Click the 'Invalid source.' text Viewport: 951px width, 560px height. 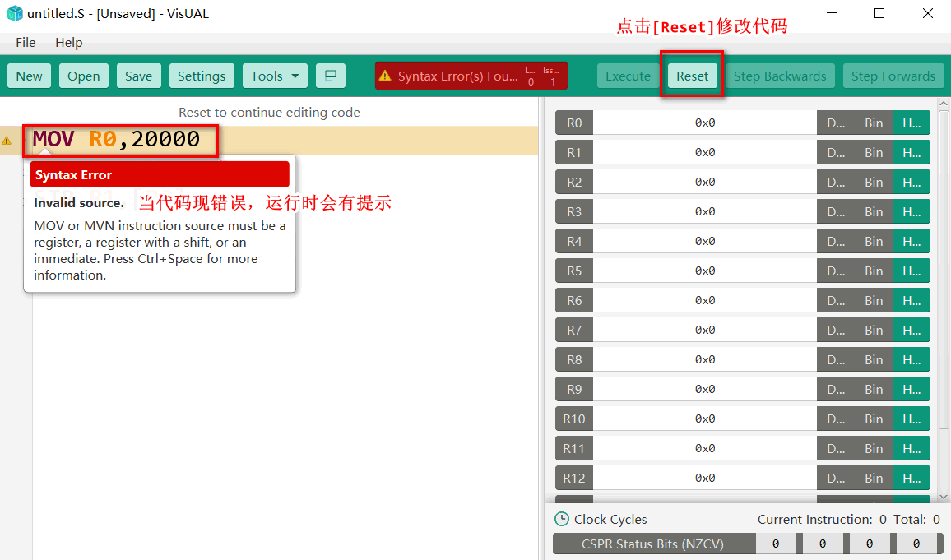pyautogui.click(x=79, y=203)
